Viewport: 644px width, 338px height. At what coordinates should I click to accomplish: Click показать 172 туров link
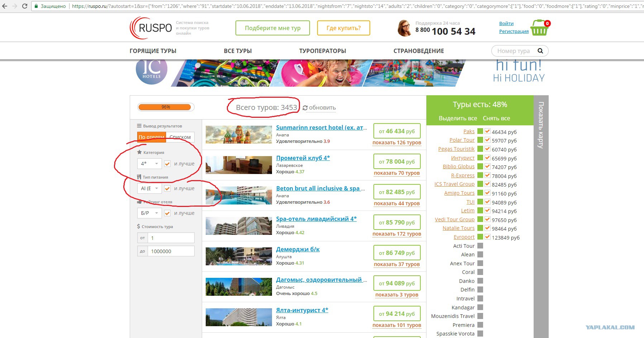tap(397, 234)
